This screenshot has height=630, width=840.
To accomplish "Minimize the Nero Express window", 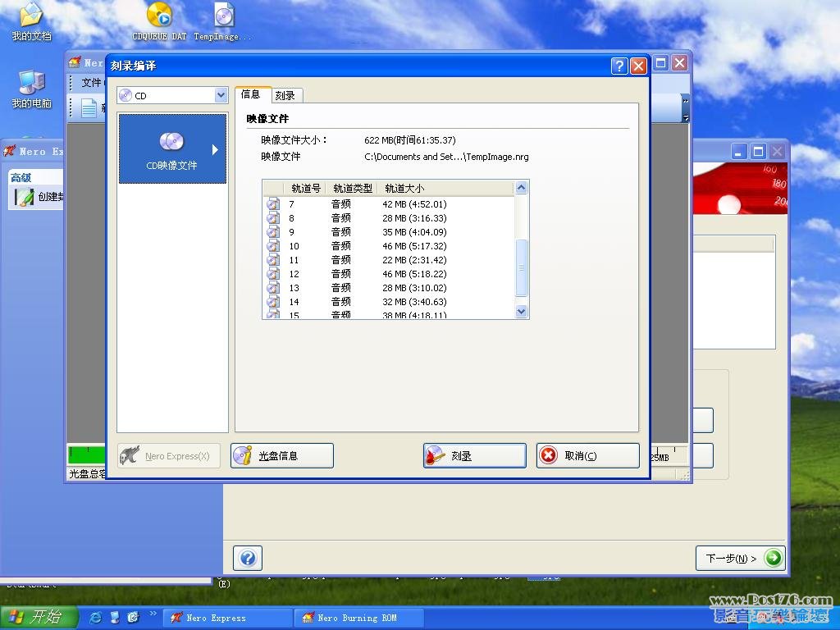I will coord(738,152).
